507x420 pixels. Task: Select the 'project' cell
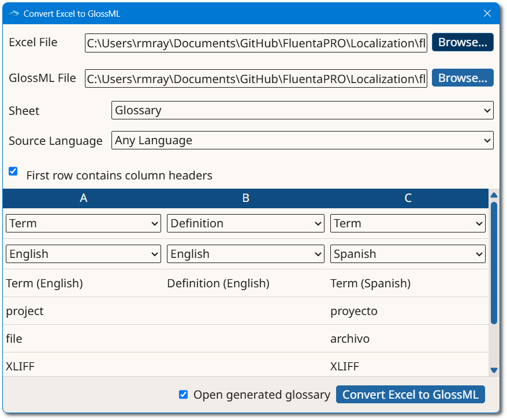(84, 311)
